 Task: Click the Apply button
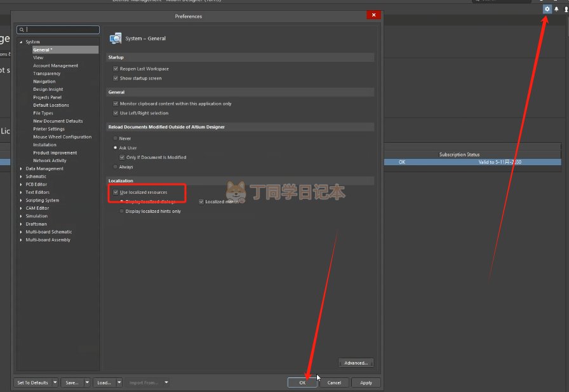click(x=366, y=382)
